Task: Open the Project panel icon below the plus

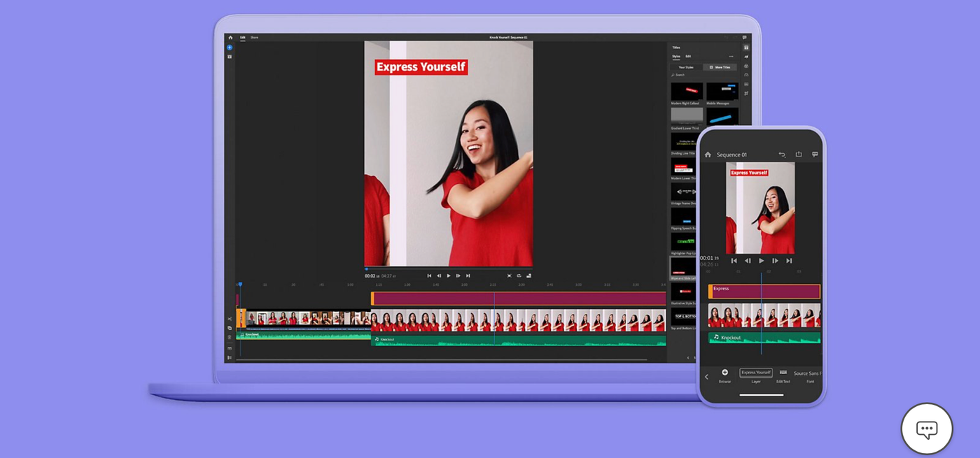Action: (x=230, y=57)
